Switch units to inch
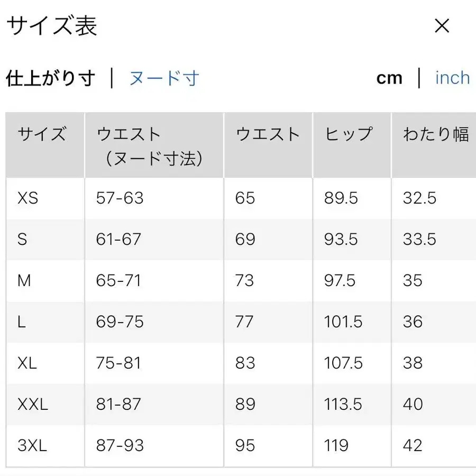This screenshot has width=476, height=476. tap(452, 78)
